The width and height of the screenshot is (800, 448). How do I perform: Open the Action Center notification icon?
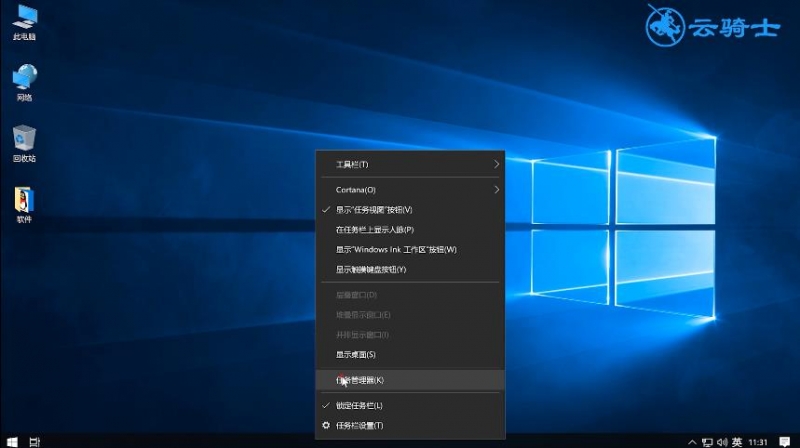click(785, 442)
